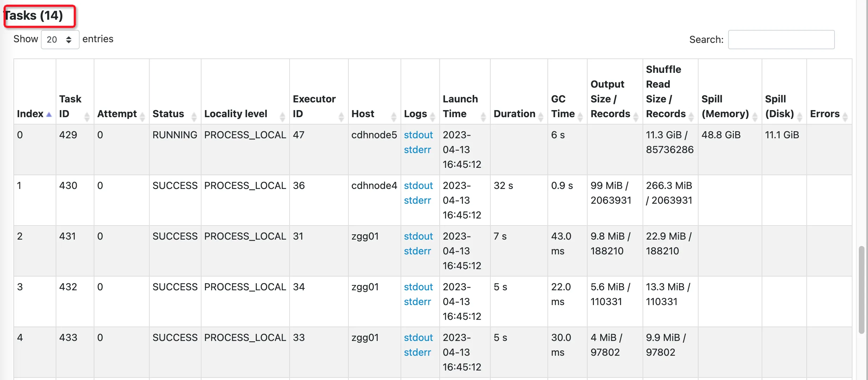
Task: Open the Show entries count dropdown
Action: 60,39
